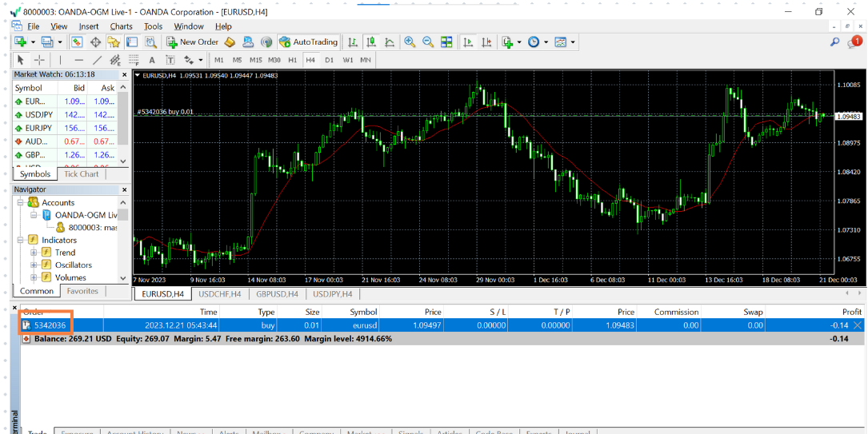
Task: Close the Market Watch panel
Action: tap(124, 74)
